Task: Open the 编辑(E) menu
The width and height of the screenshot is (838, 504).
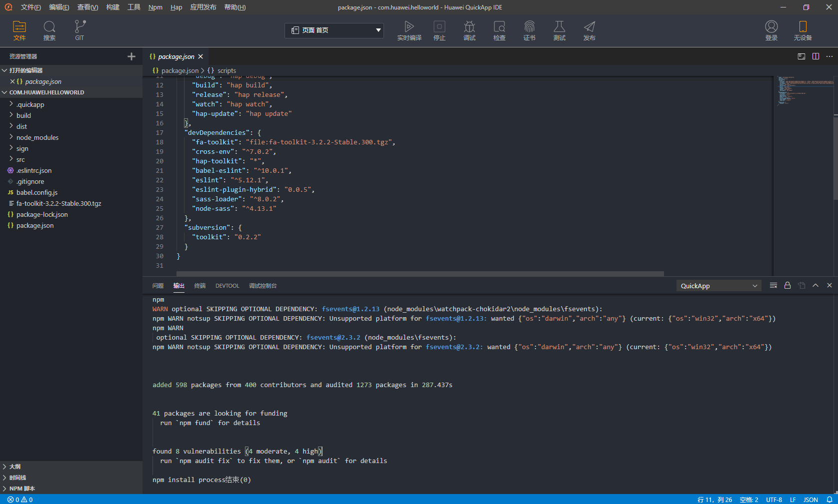Action: [59, 7]
